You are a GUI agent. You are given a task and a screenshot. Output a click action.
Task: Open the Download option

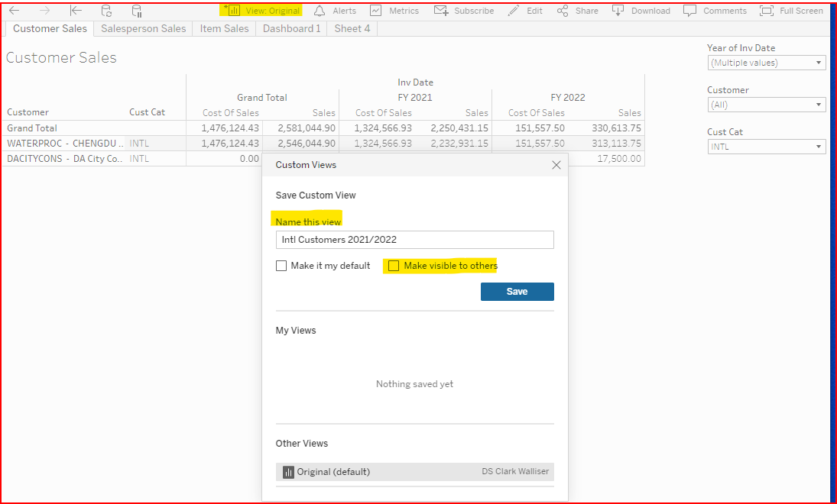click(618, 11)
